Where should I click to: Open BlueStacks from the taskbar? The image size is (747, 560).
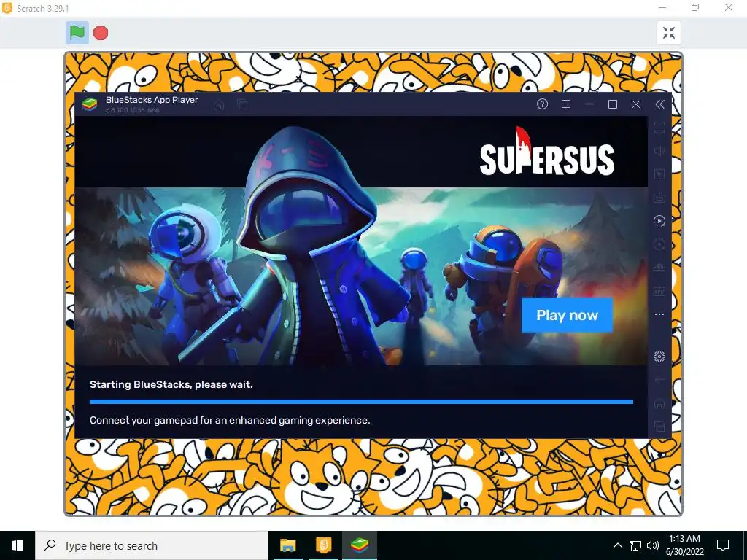tap(360, 545)
